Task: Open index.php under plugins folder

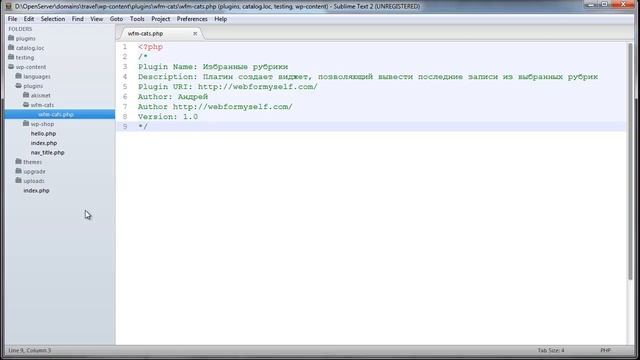Action: (x=44, y=143)
